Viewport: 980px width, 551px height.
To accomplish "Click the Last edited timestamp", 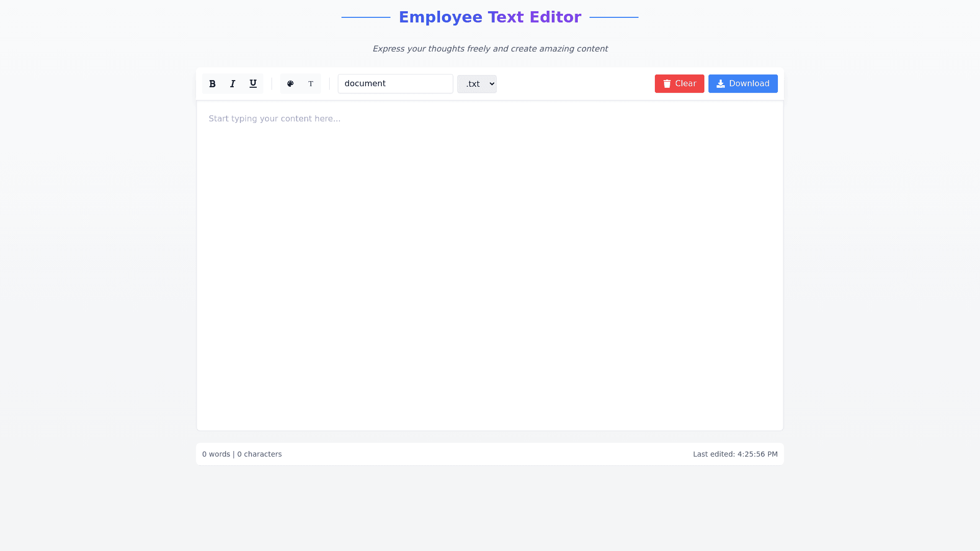I will [735, 454].
